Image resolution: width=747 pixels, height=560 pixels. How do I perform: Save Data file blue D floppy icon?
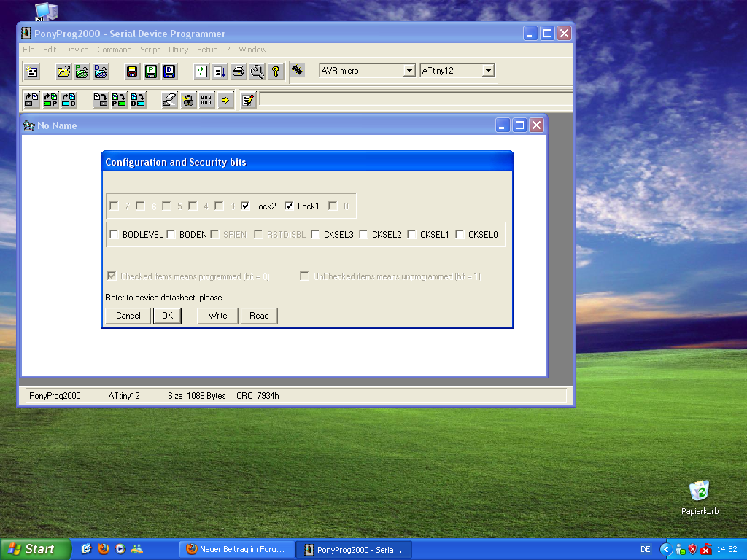tap(169, 71)
